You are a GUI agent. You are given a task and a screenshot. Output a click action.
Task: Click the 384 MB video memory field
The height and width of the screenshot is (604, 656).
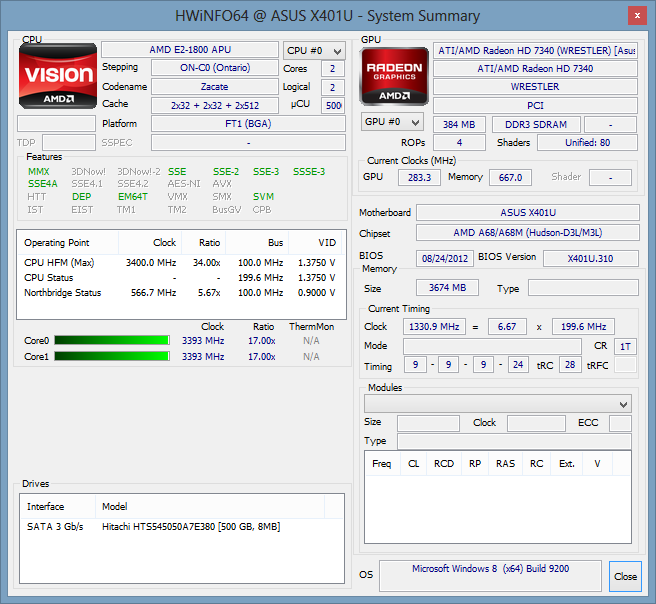coord(459,125)
